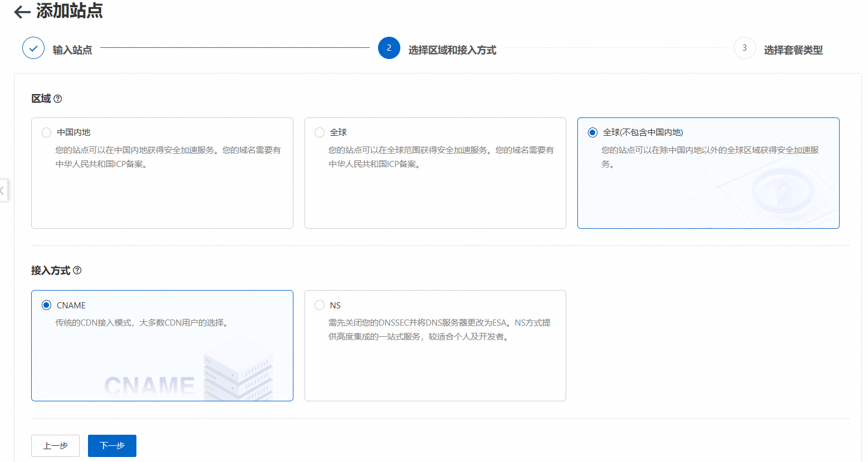
Task: Click the step 2 circle icon
Action: click(x=389, y=48)
